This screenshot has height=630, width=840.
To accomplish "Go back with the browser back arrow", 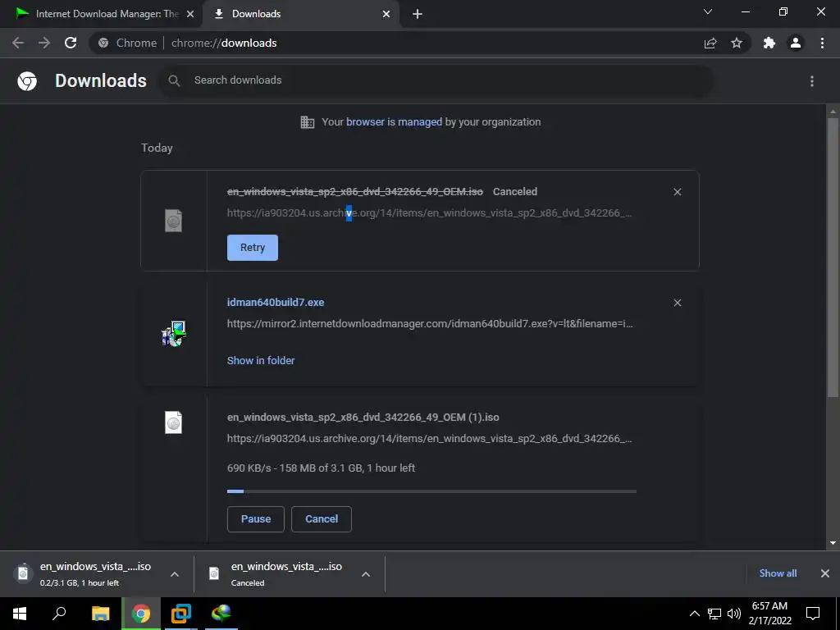I will [x=18, y=43].
